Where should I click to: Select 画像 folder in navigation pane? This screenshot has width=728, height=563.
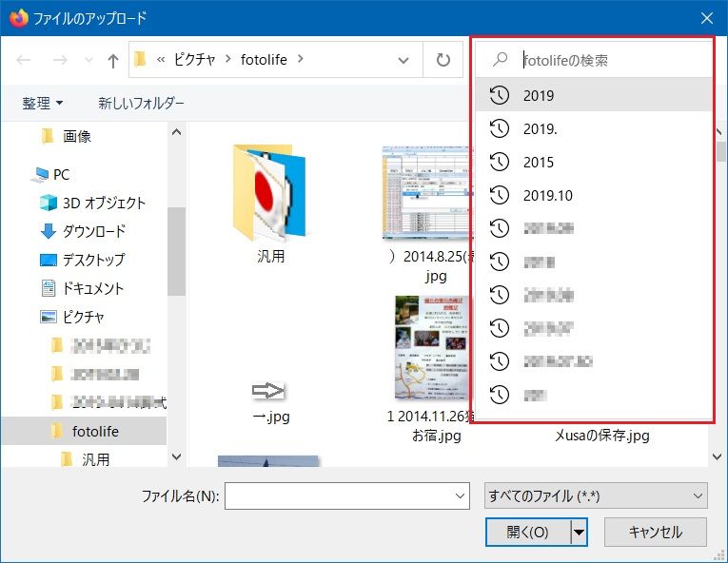(x=77, y=136)
